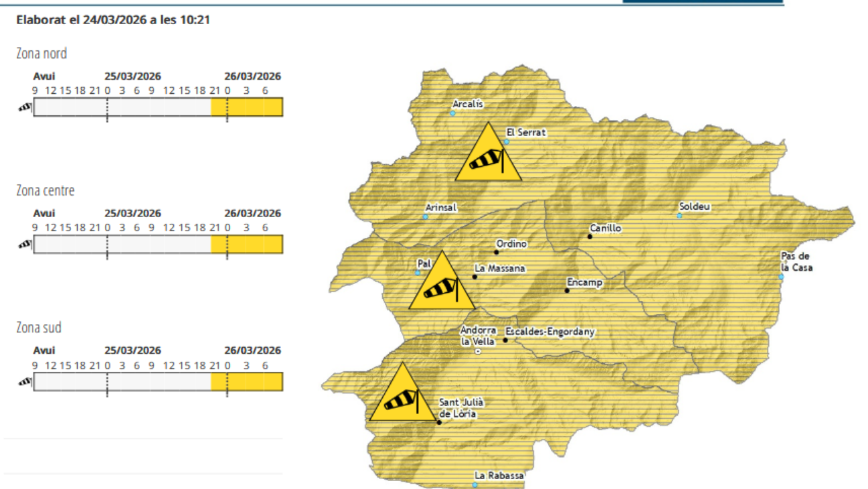Click the Canillo label on the map
This screenshot has width=868, height=489.
[605, 228]
